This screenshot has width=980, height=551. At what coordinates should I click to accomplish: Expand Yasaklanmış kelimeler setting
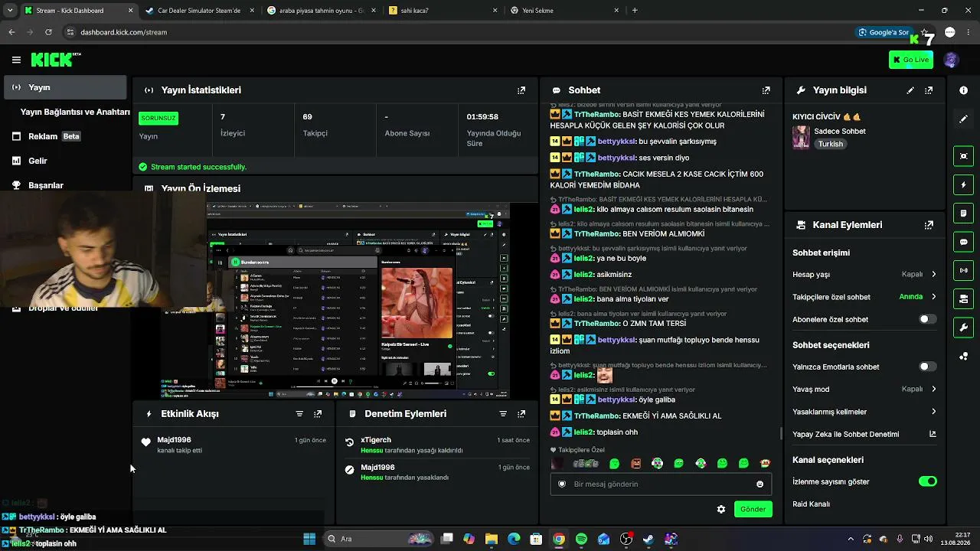click(x=865, y=412)
